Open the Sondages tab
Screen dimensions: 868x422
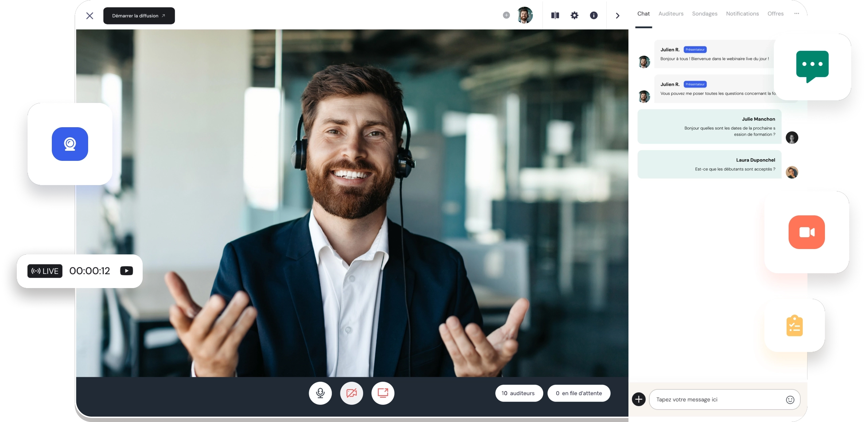pos(704,13)
